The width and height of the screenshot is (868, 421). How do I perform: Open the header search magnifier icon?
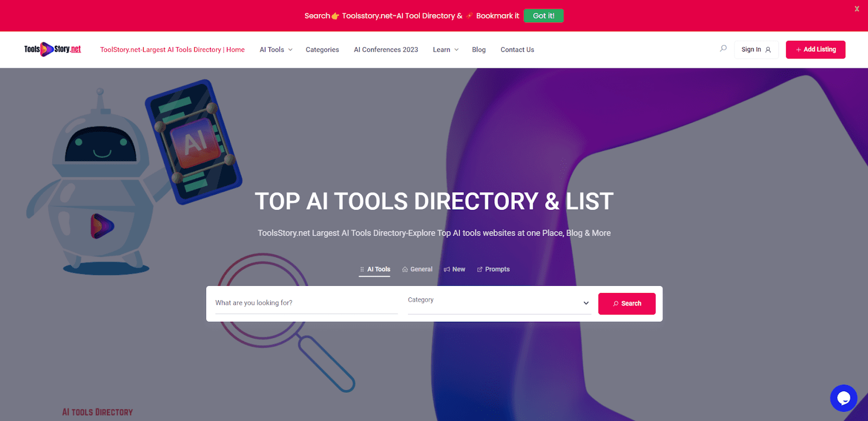click(x=723, y=49)
